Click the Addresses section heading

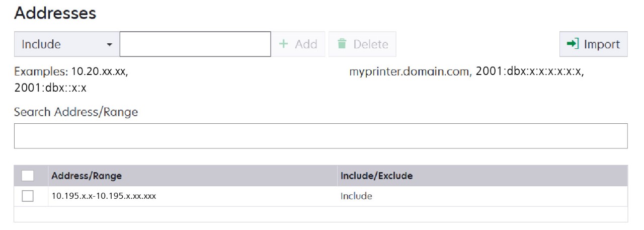(55, 13)
